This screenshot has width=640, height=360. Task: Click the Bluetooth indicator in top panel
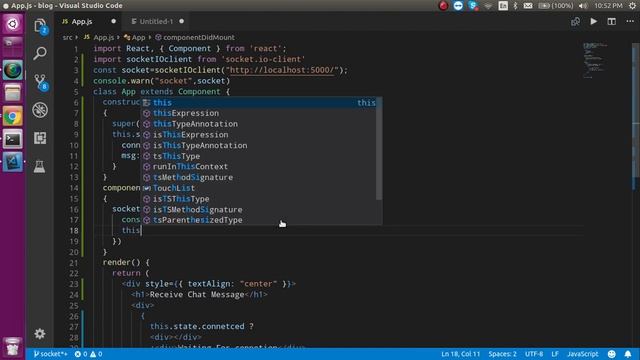516,6
